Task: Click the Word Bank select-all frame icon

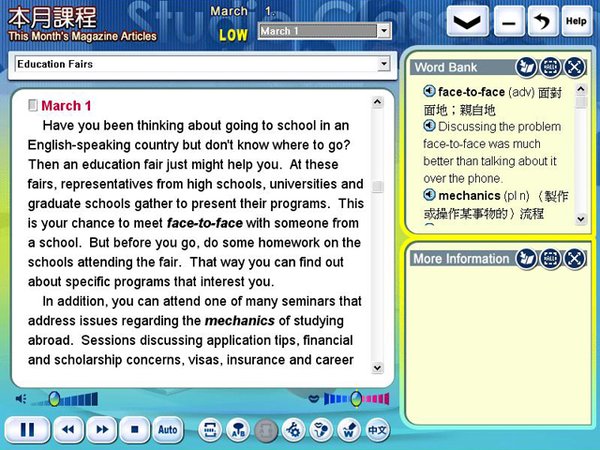Action: [x=550, y=67]
